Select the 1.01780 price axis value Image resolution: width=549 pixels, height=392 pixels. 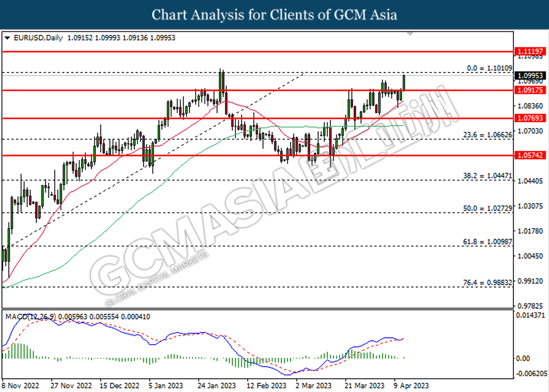pos(530,231)
